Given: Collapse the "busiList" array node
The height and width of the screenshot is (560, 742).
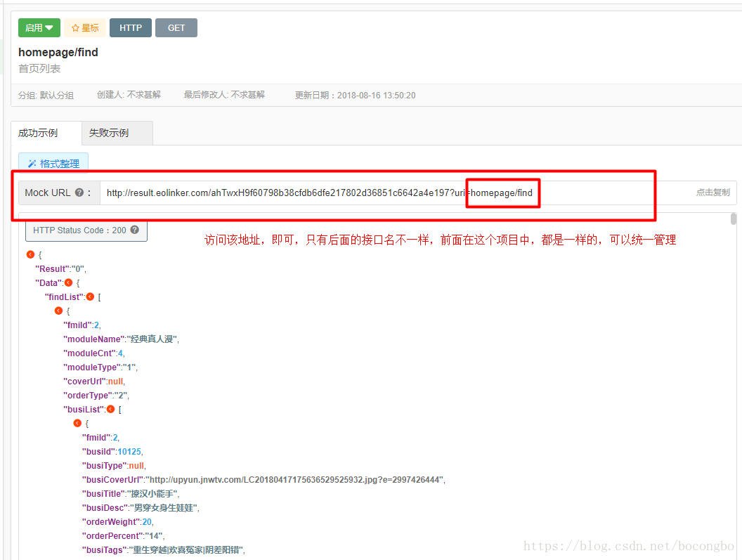Looking at the screenshot, I should coord(110,409).
